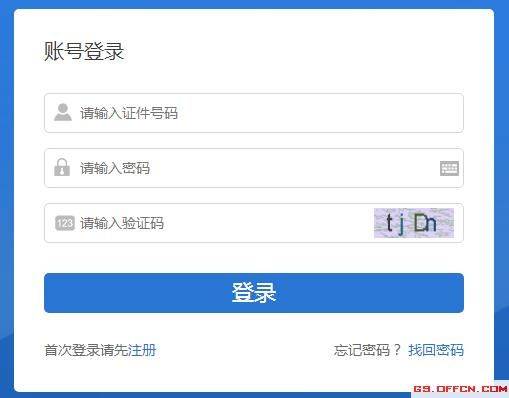This screenshot has width=509, height=398.
Task: Click the 账号登录 heading text
Action: [x=84, y=51]
